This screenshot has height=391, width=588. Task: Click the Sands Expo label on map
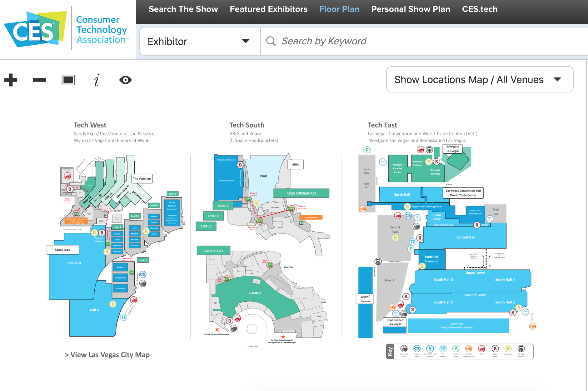62,250
